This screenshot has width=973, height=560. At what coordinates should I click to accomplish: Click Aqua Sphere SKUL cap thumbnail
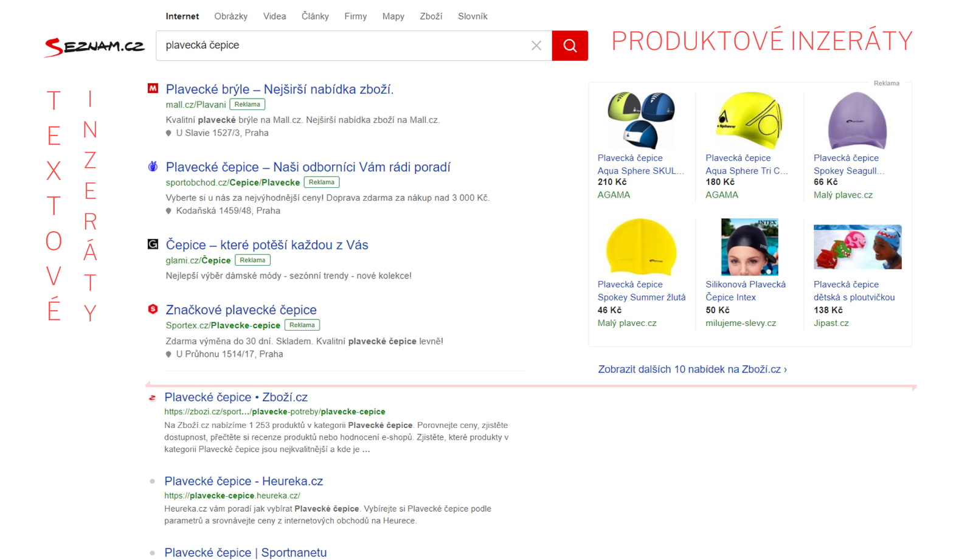(642, 120)
